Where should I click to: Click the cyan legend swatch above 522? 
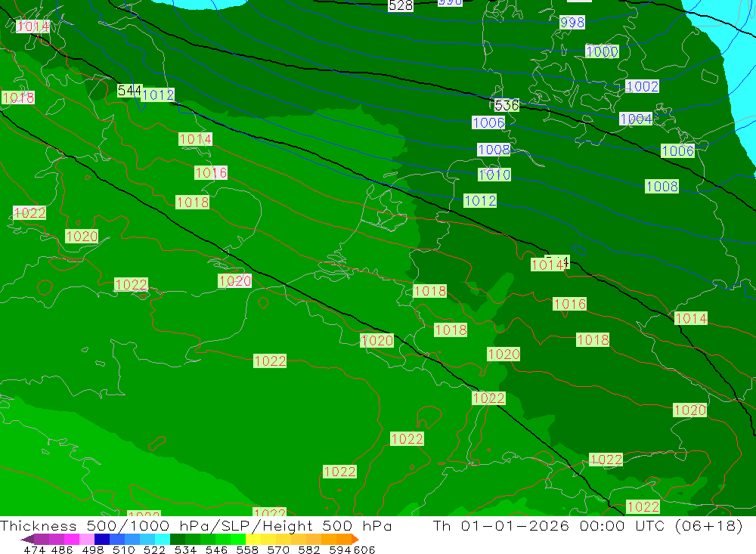tap(163, 539)
